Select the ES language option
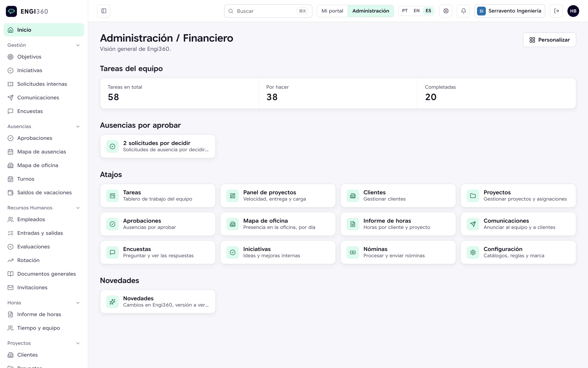Image resolution: width=588 pixels, height=368 pixels. 428,11
